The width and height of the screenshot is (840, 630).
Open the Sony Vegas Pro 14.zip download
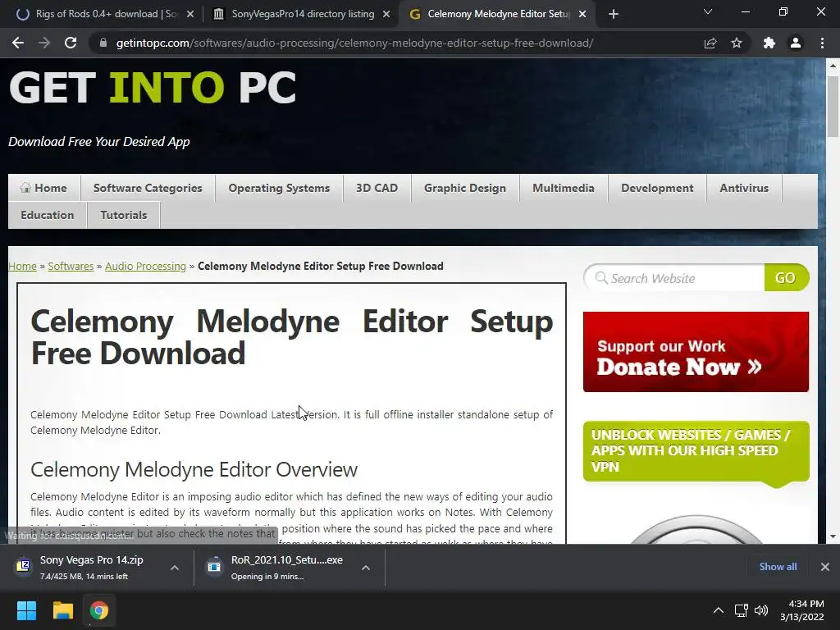[x=85, y=567]
